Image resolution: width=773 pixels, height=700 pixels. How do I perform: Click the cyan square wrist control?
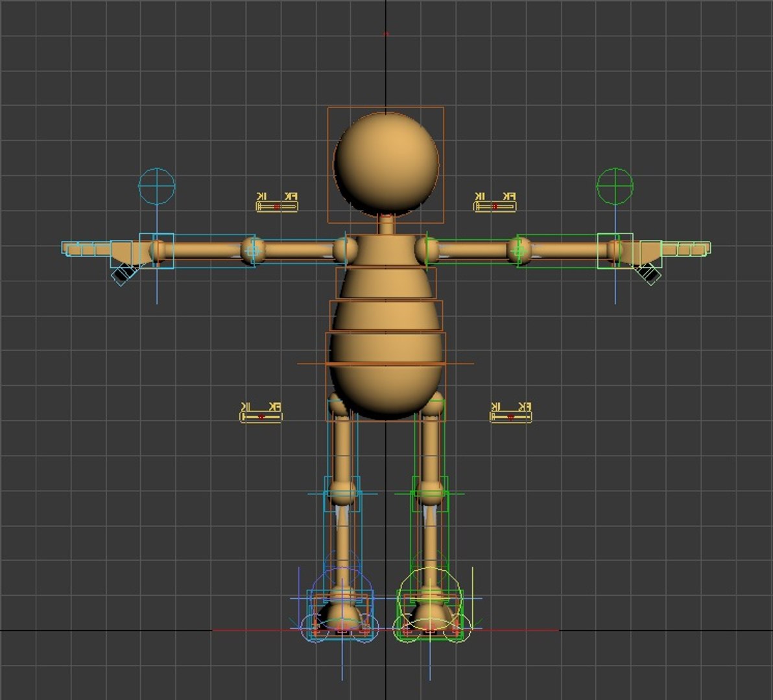156,251
